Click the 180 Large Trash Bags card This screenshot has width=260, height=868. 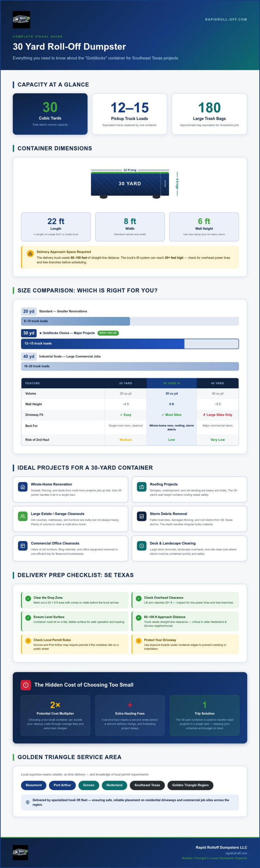(209, 114)
